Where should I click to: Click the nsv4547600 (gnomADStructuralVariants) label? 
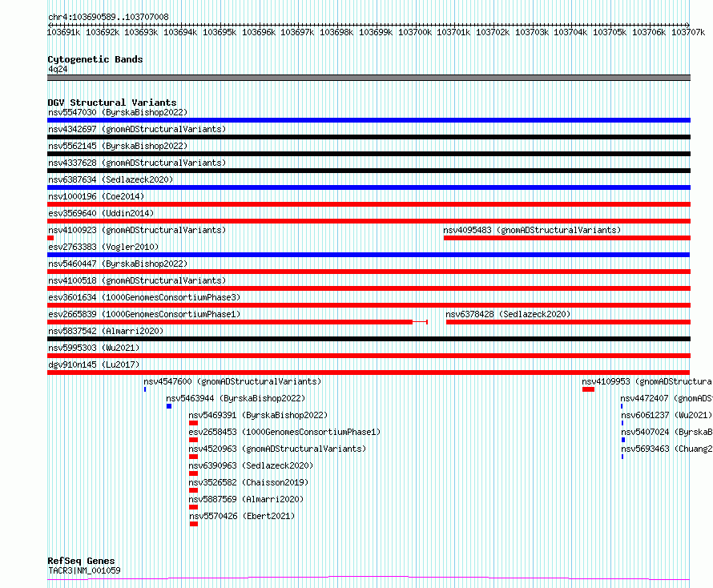232,381
